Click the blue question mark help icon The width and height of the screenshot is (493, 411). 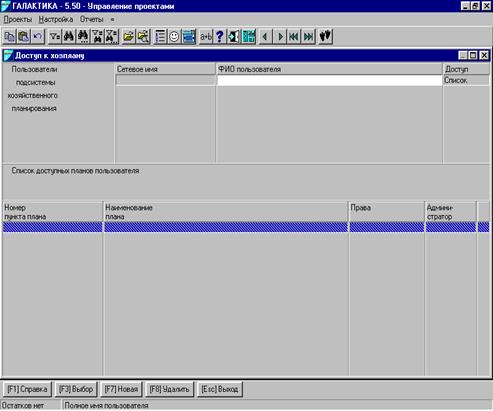click(x=220, y=36)
